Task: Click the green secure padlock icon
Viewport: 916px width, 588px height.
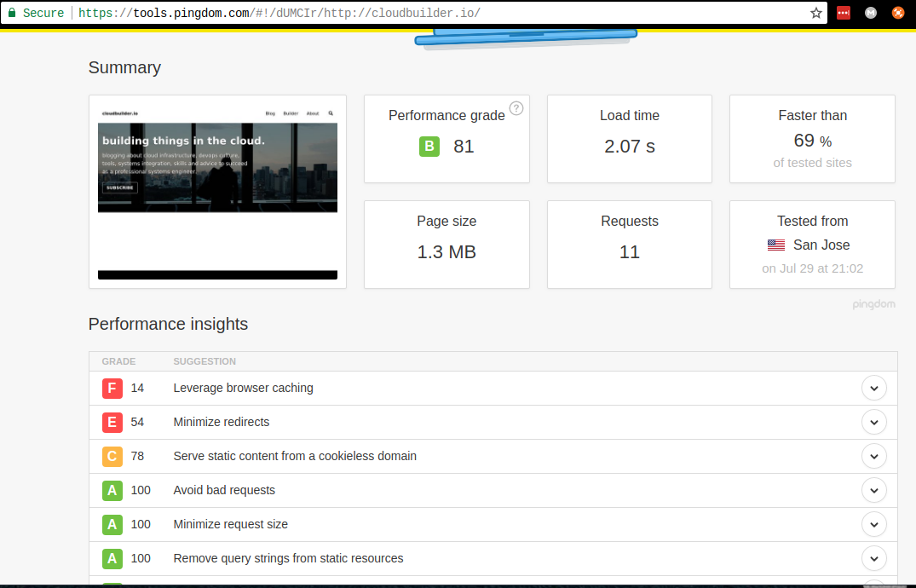Action: tap(12, 13)
